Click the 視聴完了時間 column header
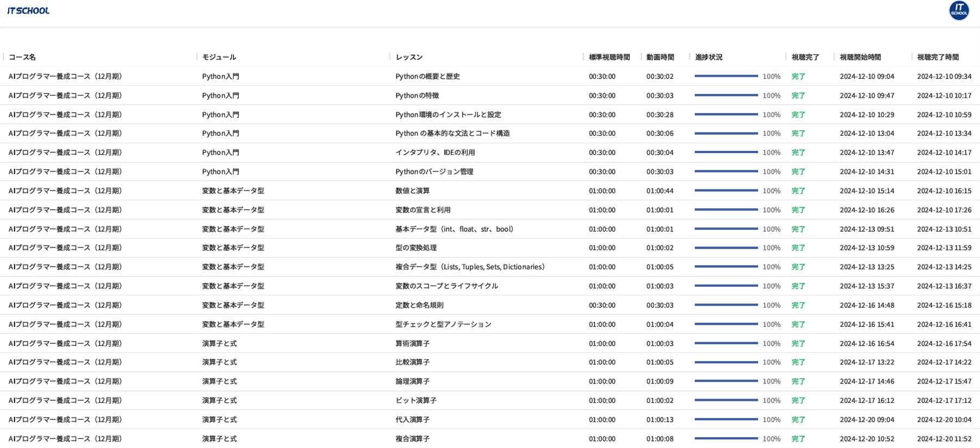Viewport: 980px width, 448px height. [938, 57]
